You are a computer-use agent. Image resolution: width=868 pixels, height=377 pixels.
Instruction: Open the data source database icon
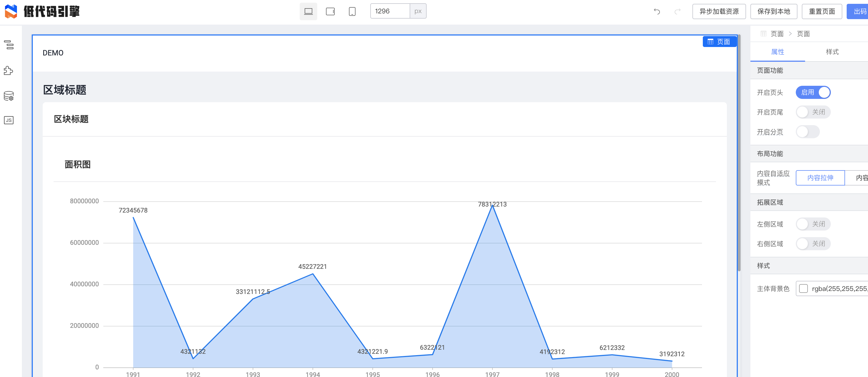click(x=9, y=96)
